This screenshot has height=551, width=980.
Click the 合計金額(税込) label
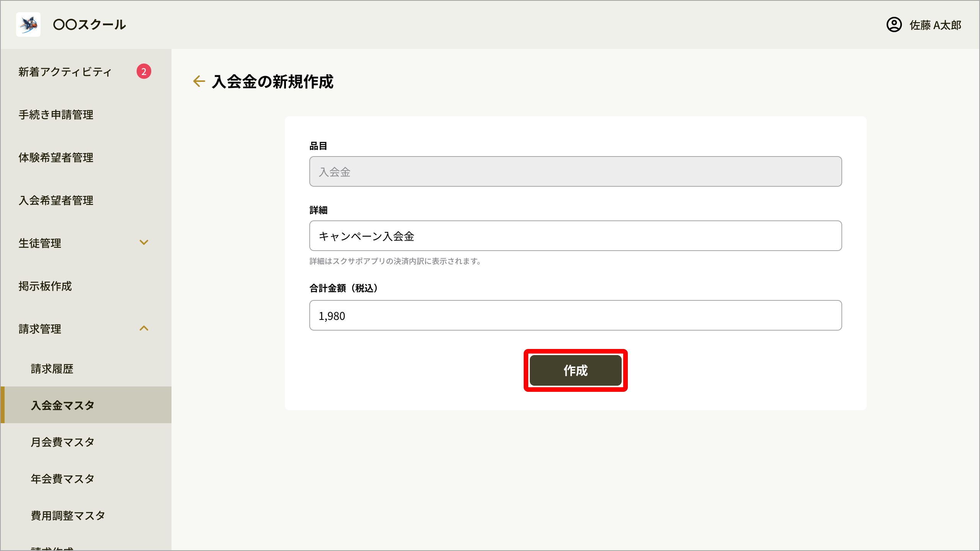pos(343,288)
